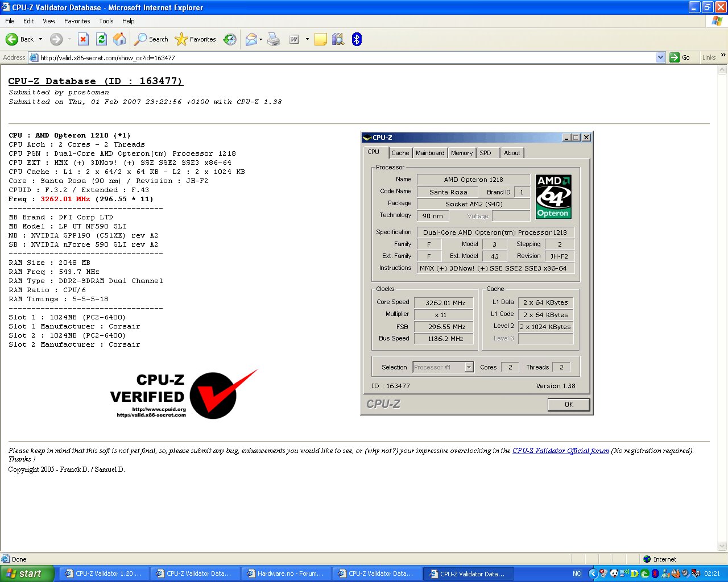Screen dimensions: 728x582
Task: Open the View menu
Action: pyautogui.click(x=49, y=21)
